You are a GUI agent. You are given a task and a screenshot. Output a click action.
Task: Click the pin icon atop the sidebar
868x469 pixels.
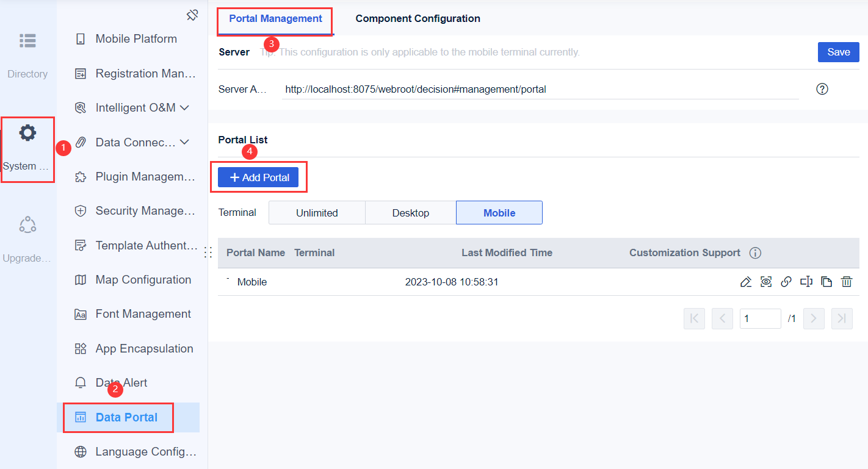192,15
